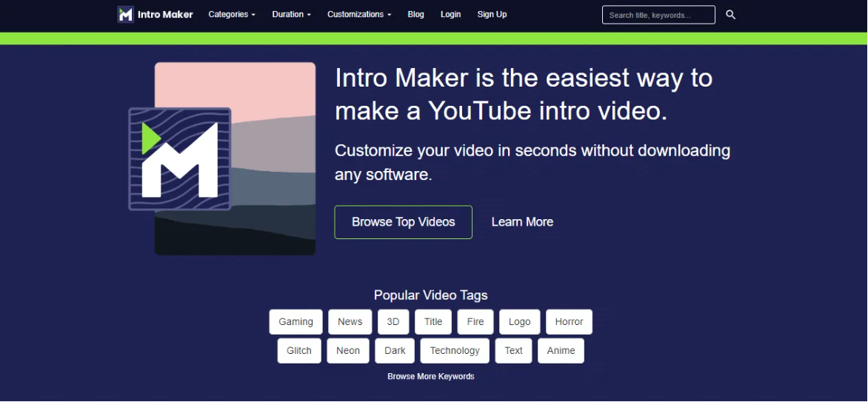Open the Duration dropdown

pyautogui.click(x=292, y=14)
